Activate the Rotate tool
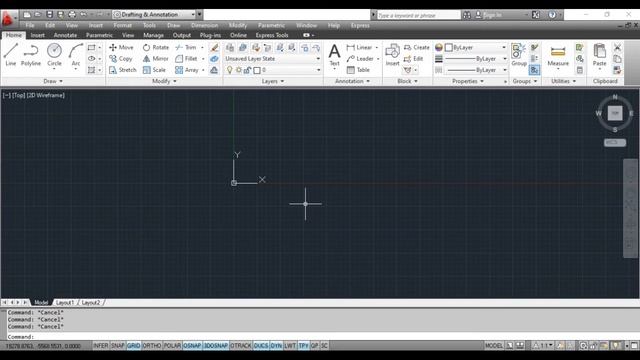This screenshot has width=640, height=360. pyautogui.click(x=156, y=47)
